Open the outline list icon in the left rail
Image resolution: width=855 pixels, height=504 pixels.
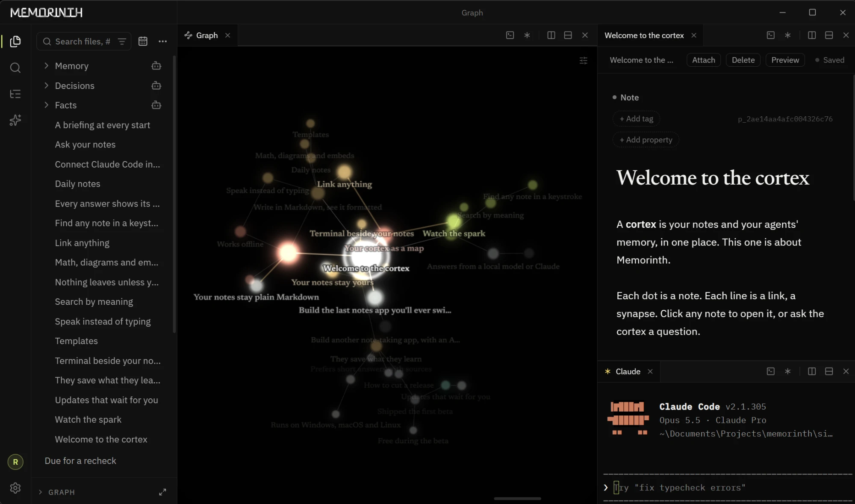[x=15, y=94]
